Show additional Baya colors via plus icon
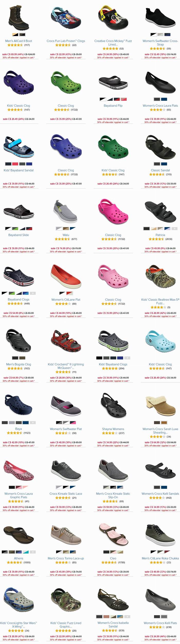Image resolution: width=180 pixels, height=644 pixels. [33, 422]
